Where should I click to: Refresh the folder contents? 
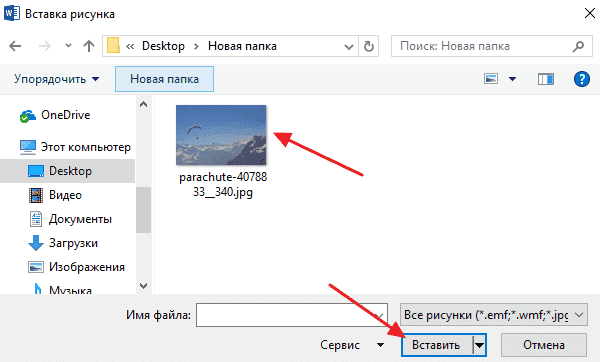368,46
